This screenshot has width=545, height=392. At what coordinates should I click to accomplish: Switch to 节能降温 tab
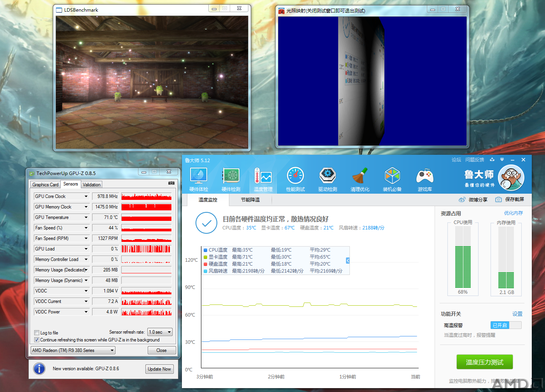[250, 200]
